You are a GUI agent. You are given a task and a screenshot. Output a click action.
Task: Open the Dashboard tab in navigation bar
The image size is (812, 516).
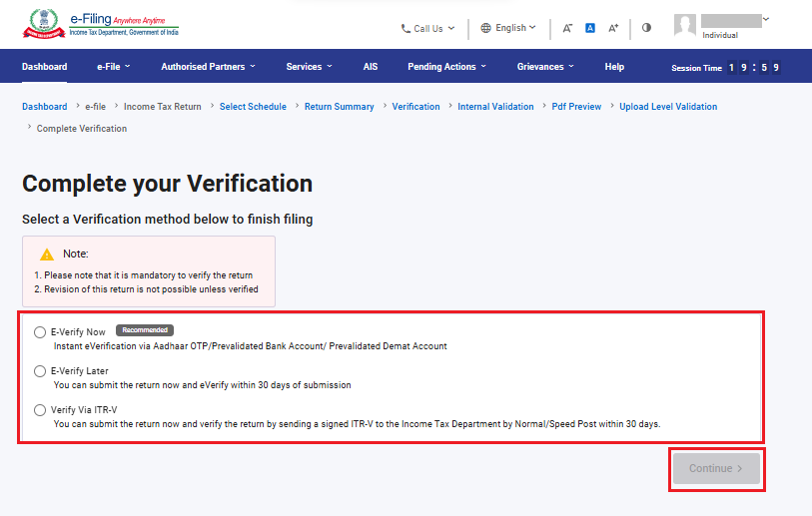tap(45, 67)
